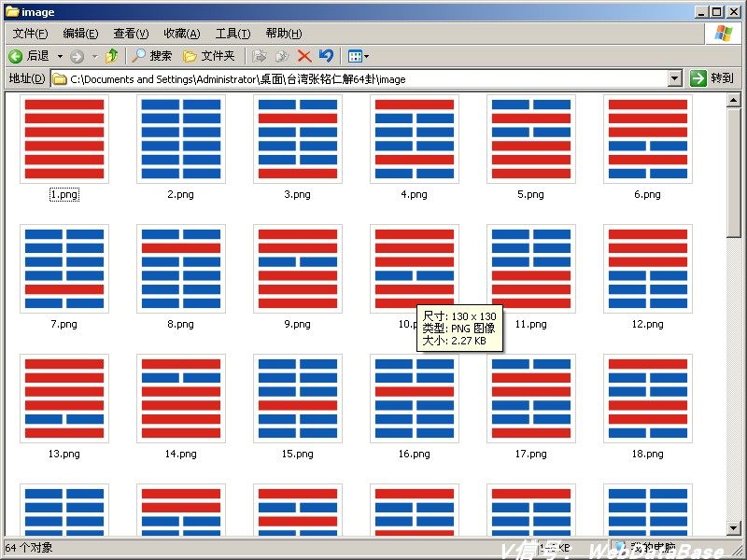Image resolution: width=747 pixels, height=560 pixels.
Task: Select the 6.png hexagram thumbnail
Action: pyautogui.click(x=648, y=138)
